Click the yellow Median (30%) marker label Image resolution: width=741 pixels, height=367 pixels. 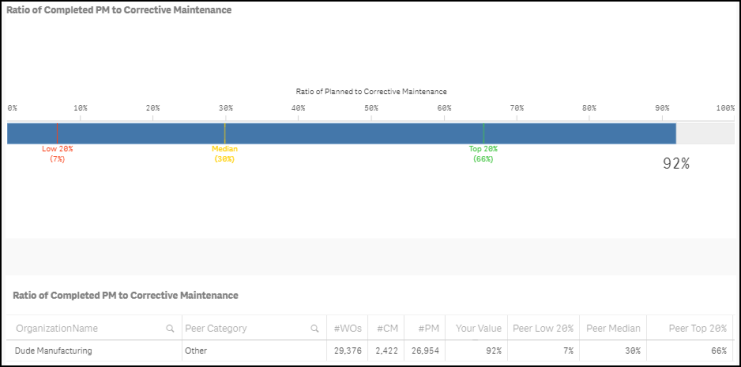224,154
